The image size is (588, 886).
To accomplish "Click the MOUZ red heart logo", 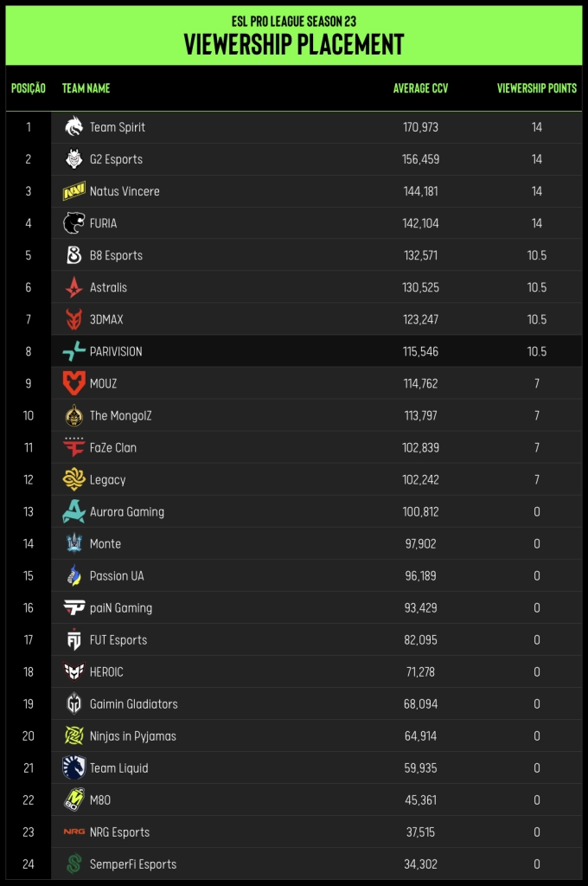I will (73, 383).
